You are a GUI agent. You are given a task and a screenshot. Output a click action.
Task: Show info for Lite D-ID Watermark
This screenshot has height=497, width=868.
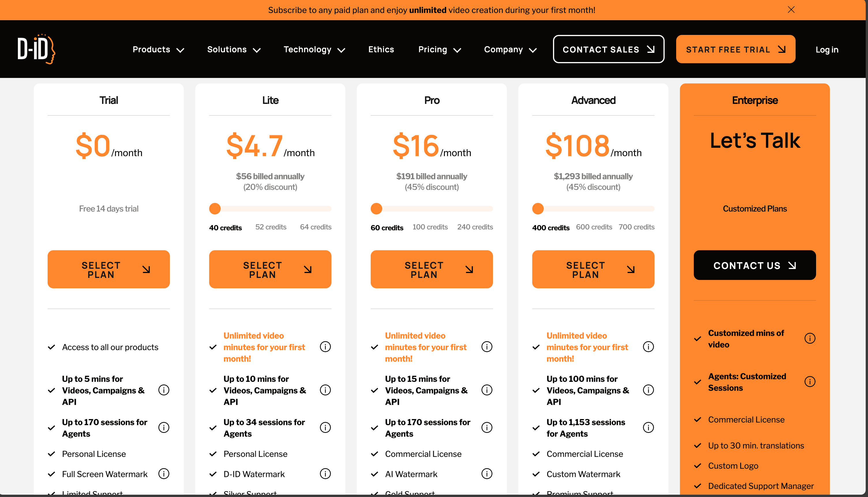point(325,474)
